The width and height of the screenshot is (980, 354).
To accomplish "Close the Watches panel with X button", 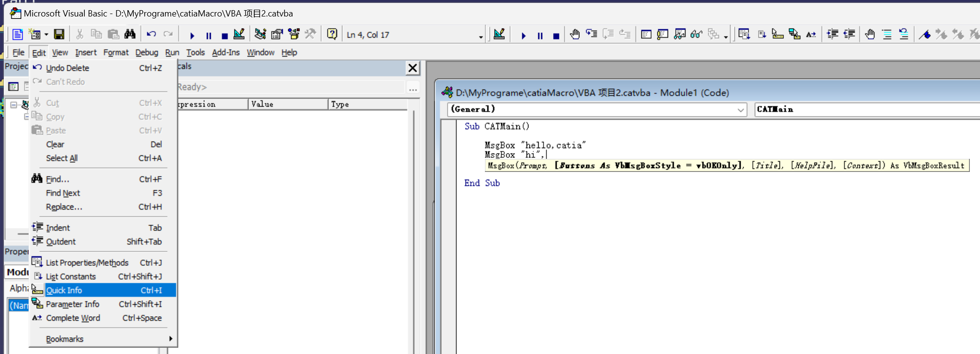I will [x=413, y=68].
